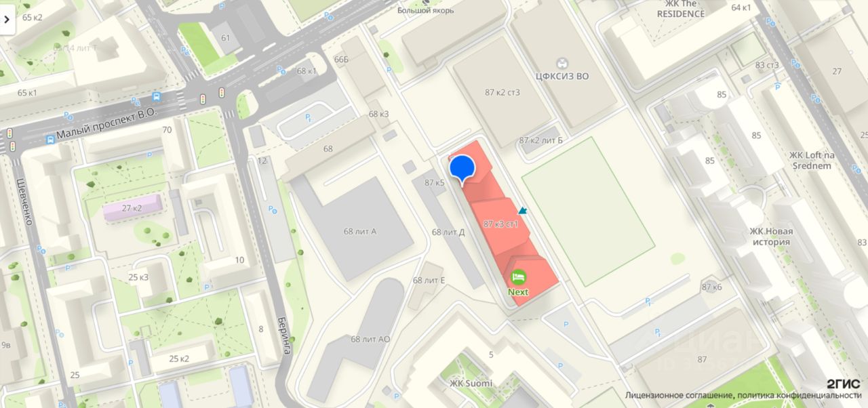
Task: Open the green Next hotel icon
Action: click(x=519, y=277)
